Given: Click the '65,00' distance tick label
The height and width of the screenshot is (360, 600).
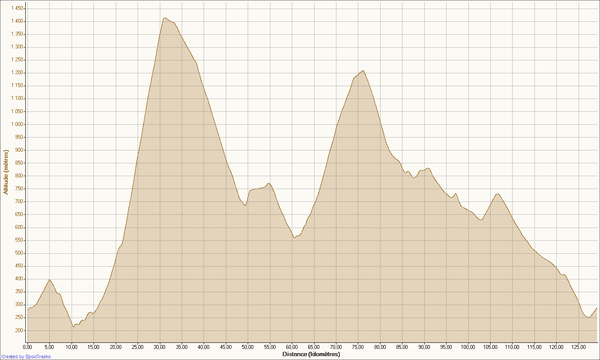Looking at the screenshot, I should pos(314,347).
